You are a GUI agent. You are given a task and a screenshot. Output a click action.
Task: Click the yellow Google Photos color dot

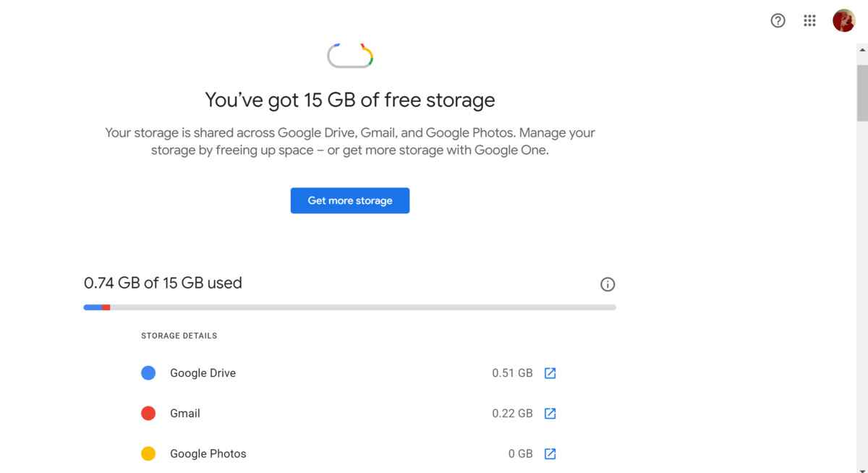coord(148,454)
